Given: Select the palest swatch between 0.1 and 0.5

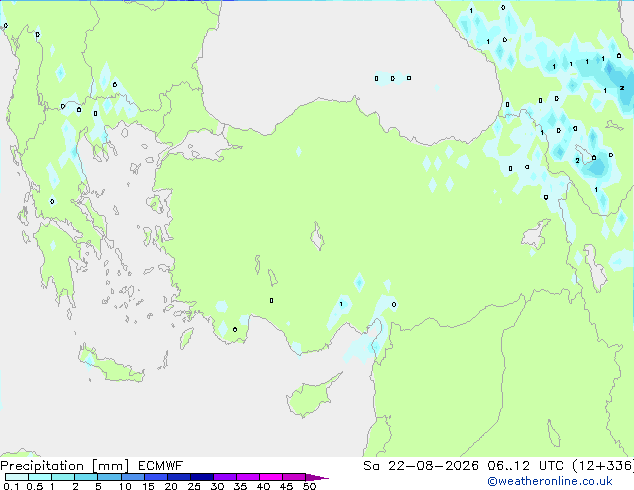Looking at the screenshot, I should point(17,477).
